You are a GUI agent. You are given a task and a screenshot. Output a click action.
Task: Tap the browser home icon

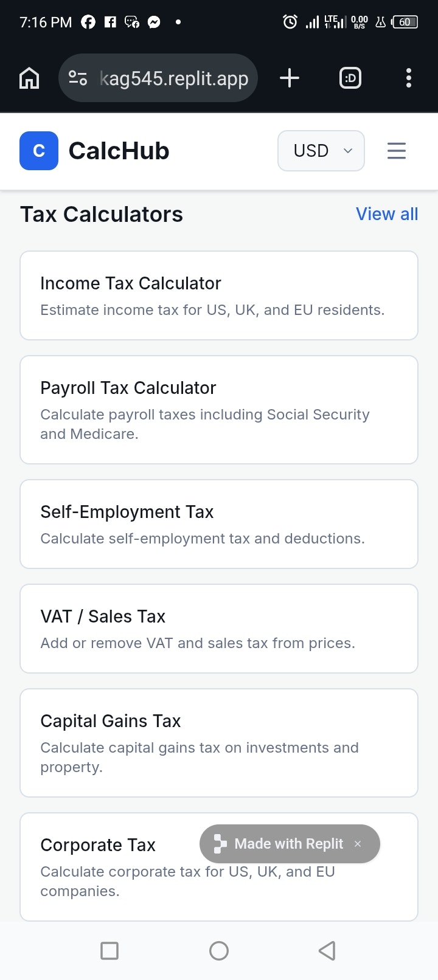29,78
